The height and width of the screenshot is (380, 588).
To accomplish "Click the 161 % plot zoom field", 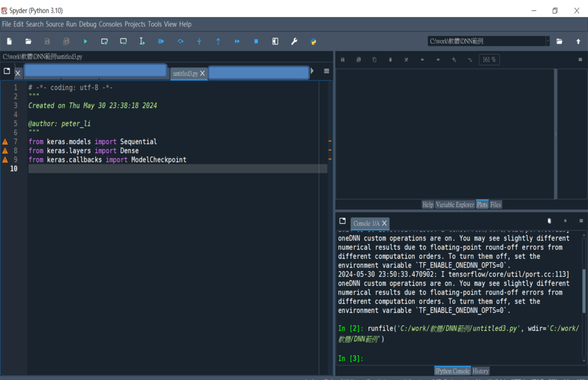I will [489, 60].
